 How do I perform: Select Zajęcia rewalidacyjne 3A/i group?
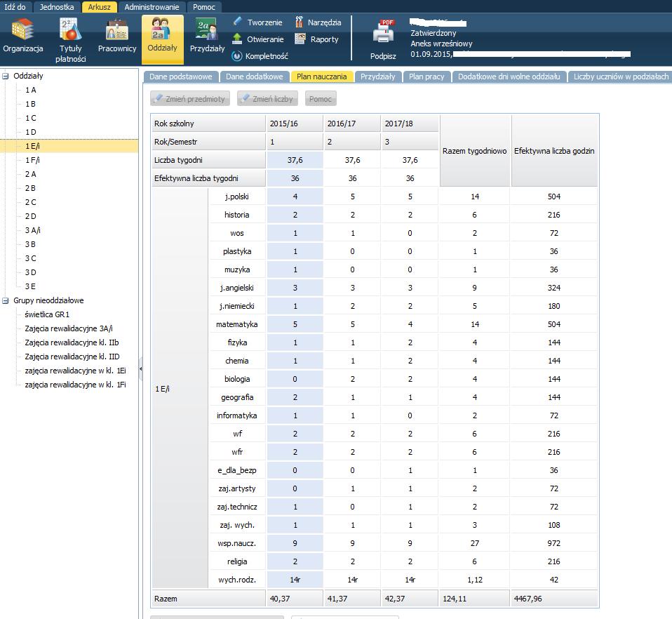pos(69,328)
